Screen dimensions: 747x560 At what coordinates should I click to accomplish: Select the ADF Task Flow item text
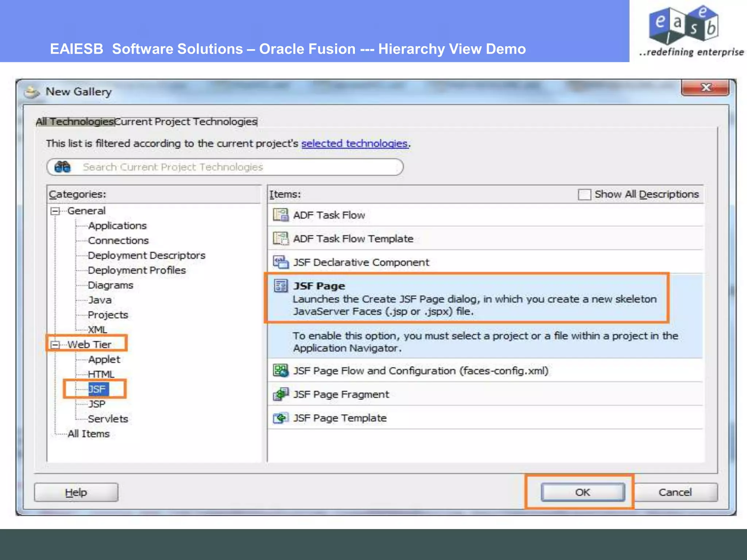329,215
